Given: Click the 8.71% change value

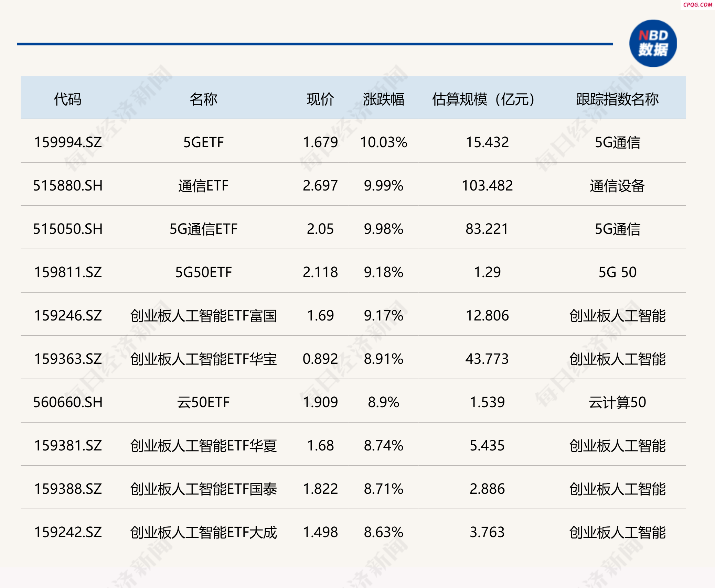Looking at the screenshot, I should coord(384,489).
